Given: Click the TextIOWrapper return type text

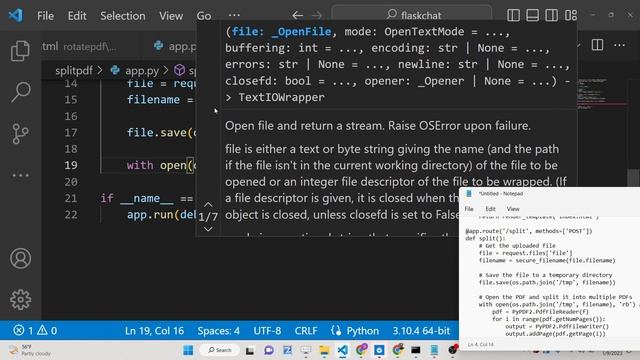Looking at the screenshot, I should coord(281,97).
